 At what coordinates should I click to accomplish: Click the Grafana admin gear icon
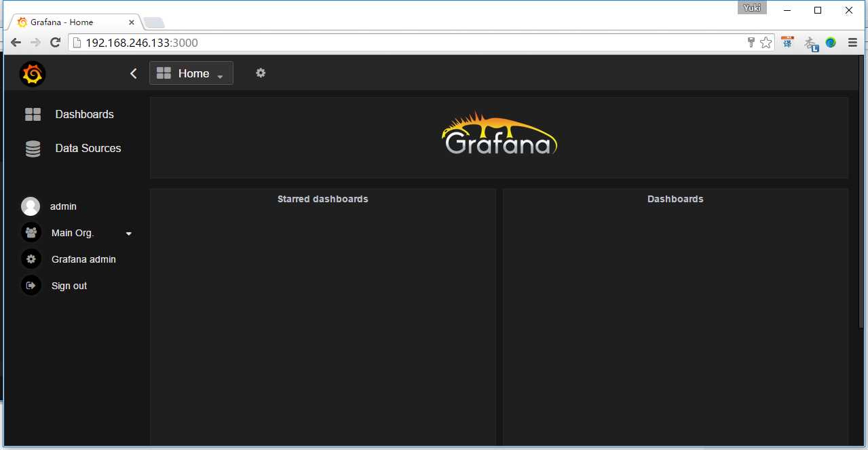pyautogui.click(x=31, y=259)
